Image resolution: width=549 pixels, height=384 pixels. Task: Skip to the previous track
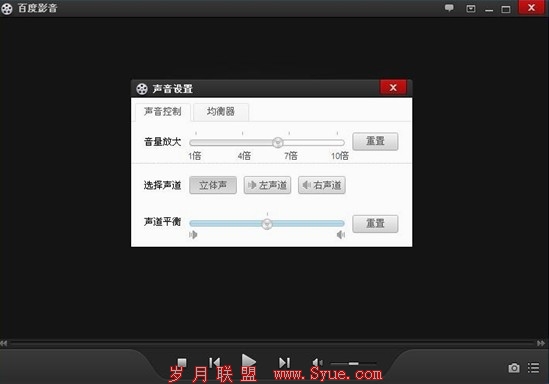coord(214,362)
